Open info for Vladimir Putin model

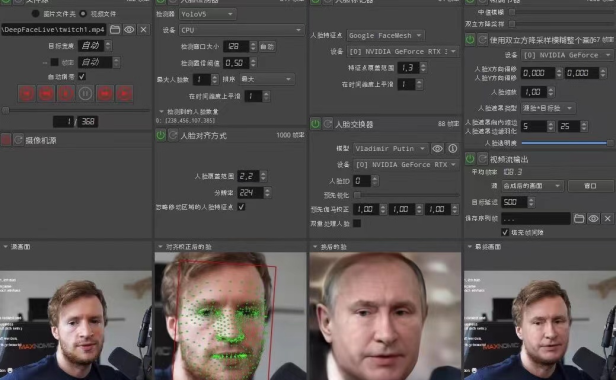click(x=453, y=149)
